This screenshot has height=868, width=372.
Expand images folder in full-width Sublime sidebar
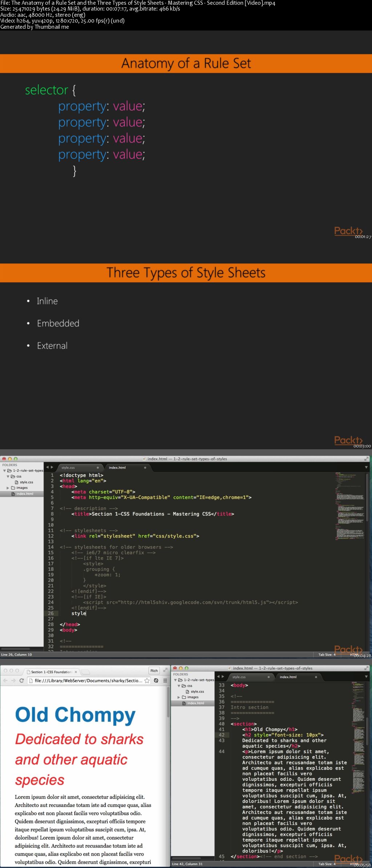click(x=8, y=488)
